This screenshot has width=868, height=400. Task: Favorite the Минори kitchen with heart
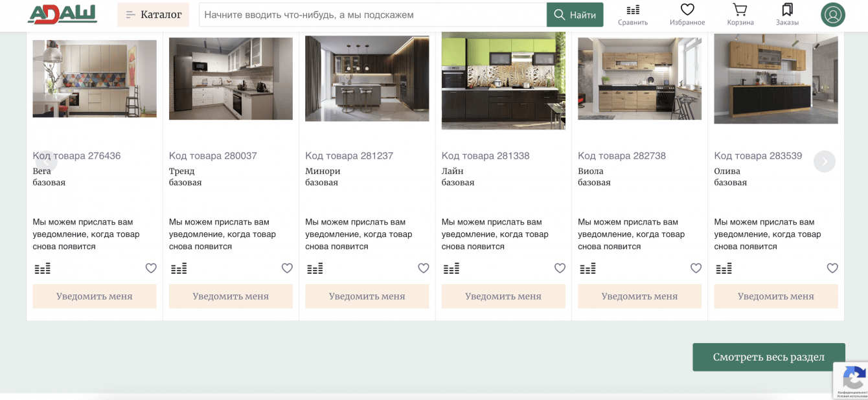(x=424, y=268)
